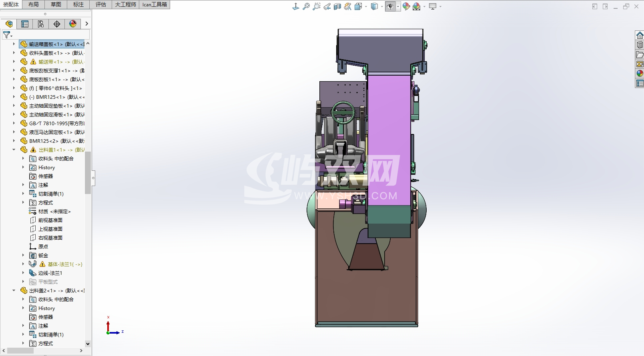644x356 pixels.
Task: Open SolidWorks Resources home icon in task pane
Action: click(x=640, y=35)
